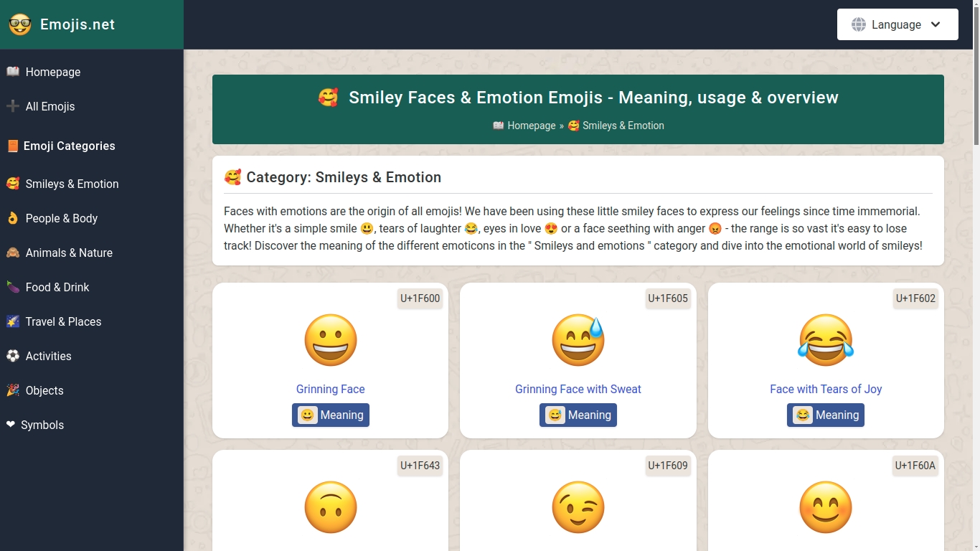Click the monkey icon for Animals & Nature
The image size is (980, 551).
pos(12,253)
